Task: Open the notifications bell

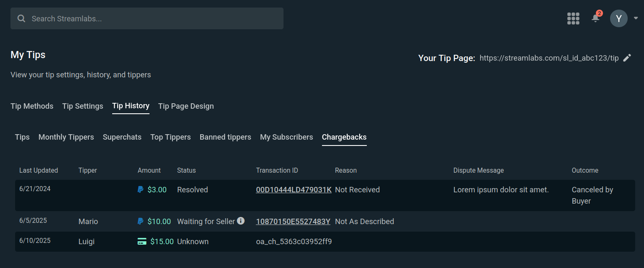Action: pyautogui.click(x=595, y=18)
